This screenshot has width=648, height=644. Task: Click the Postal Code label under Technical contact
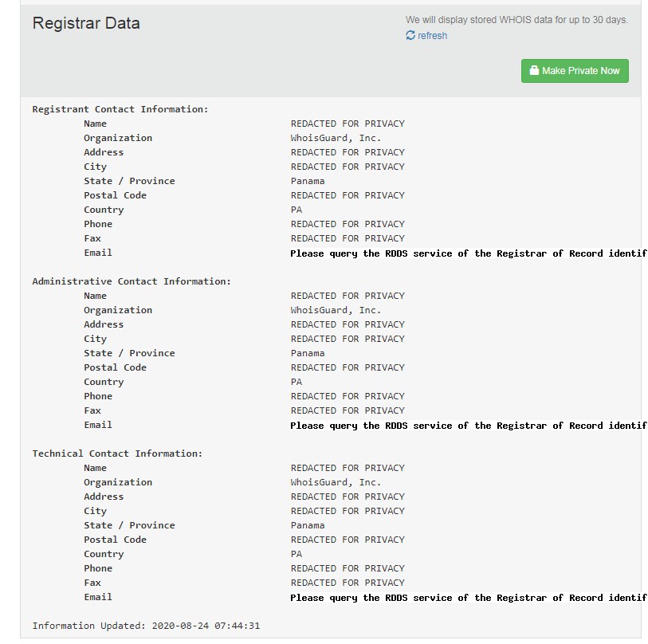[x=115, y=540]
